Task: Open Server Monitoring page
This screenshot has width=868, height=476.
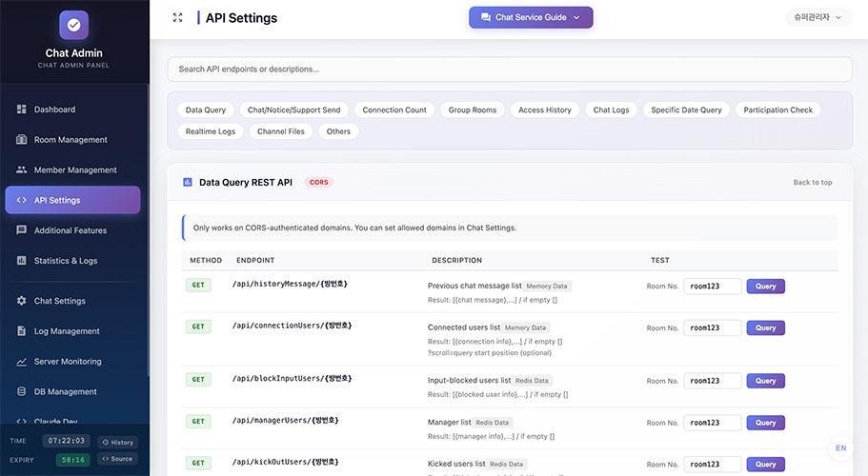Action: point(72,362)
